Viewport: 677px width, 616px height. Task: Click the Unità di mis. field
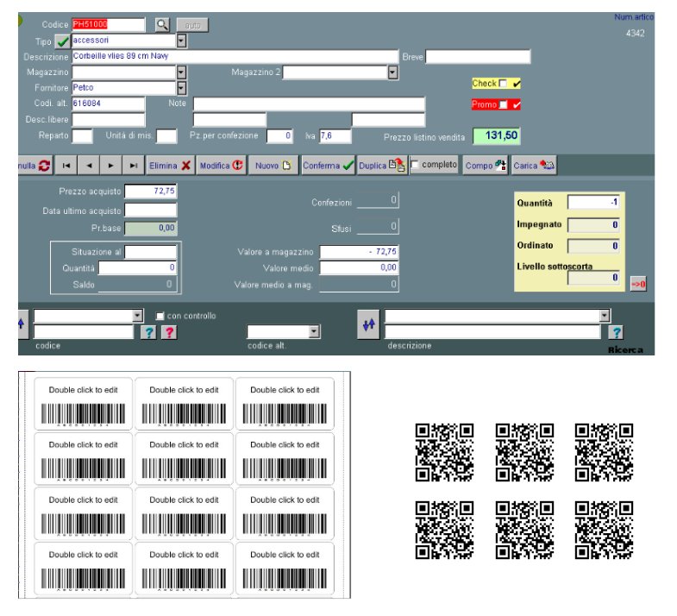click(x=166, y=135)
